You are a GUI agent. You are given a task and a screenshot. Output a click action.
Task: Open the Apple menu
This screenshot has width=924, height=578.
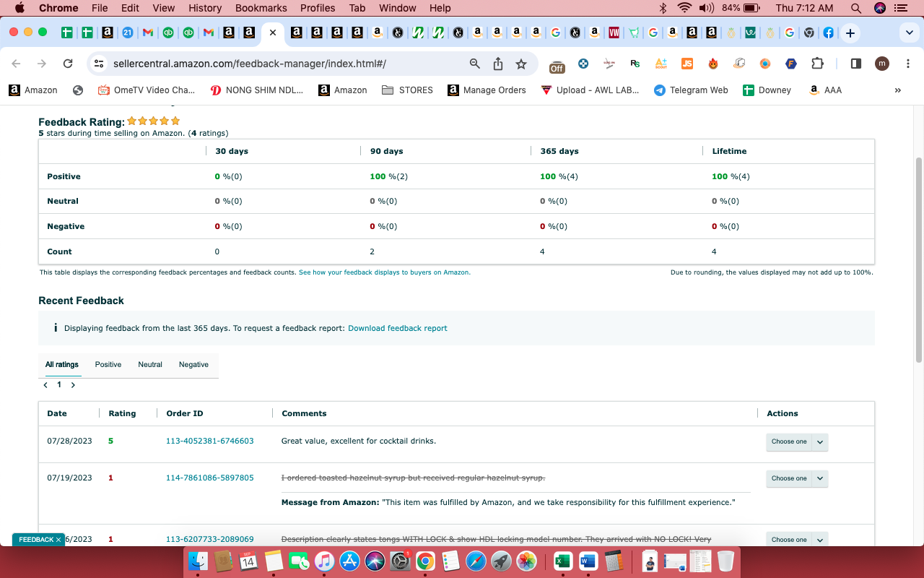(x=19, y=8)
